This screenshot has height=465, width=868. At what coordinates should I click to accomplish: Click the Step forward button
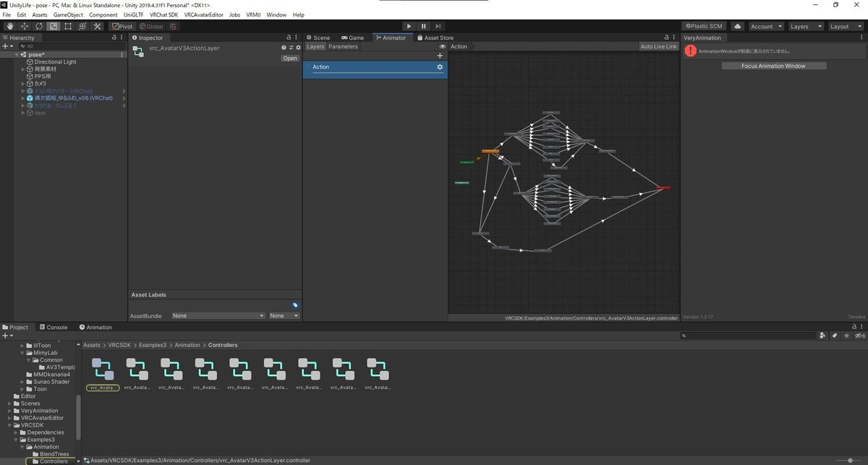coord(438,26)
